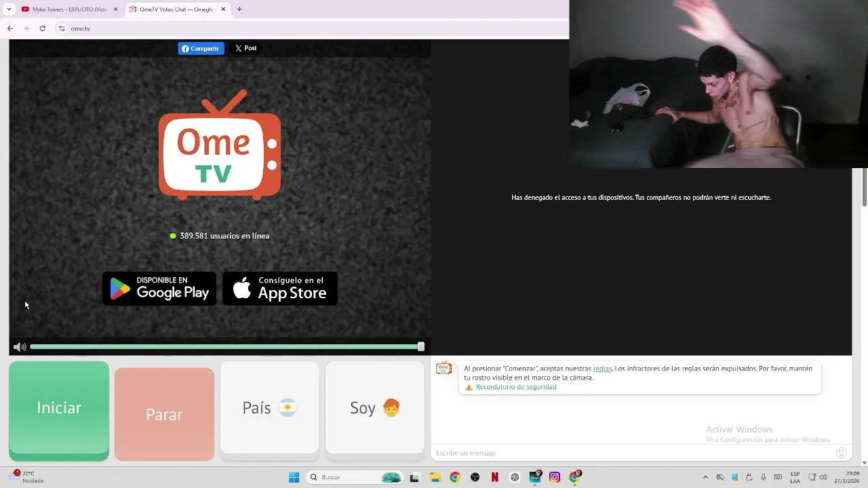Go back to the previous page

[x=9, y=28]
